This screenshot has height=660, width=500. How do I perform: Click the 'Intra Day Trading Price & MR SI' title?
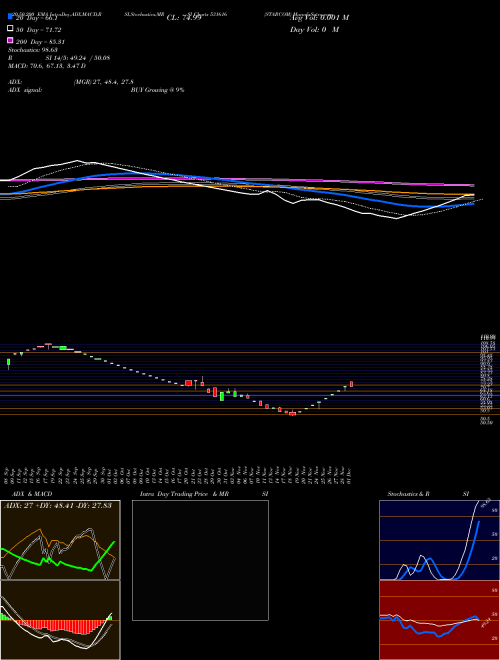[x=204, y=494]
